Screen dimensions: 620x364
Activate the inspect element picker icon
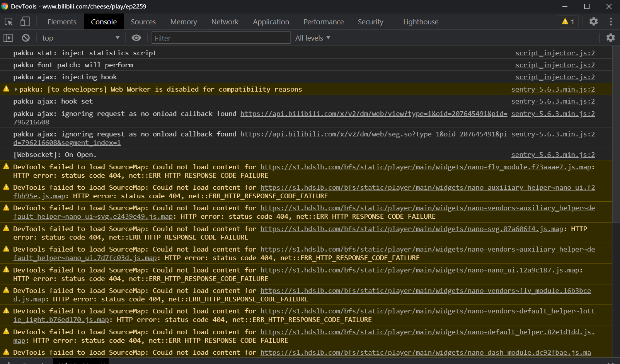(x=9, y=22)
